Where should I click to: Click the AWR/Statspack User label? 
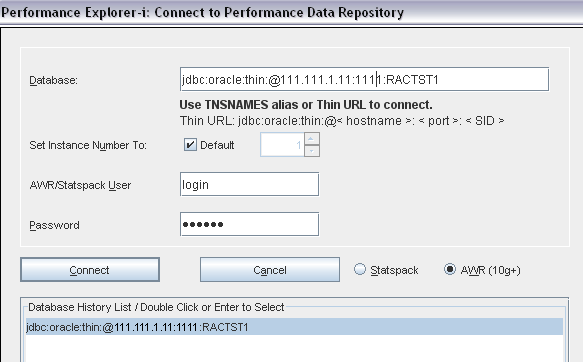click(80, 185)
